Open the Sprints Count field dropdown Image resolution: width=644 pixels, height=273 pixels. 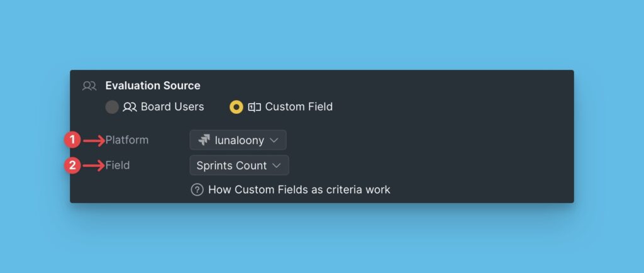(239, 166)
